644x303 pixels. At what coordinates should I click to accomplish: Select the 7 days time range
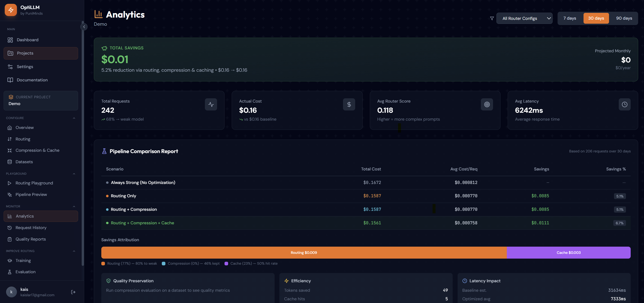coord(570,18)
